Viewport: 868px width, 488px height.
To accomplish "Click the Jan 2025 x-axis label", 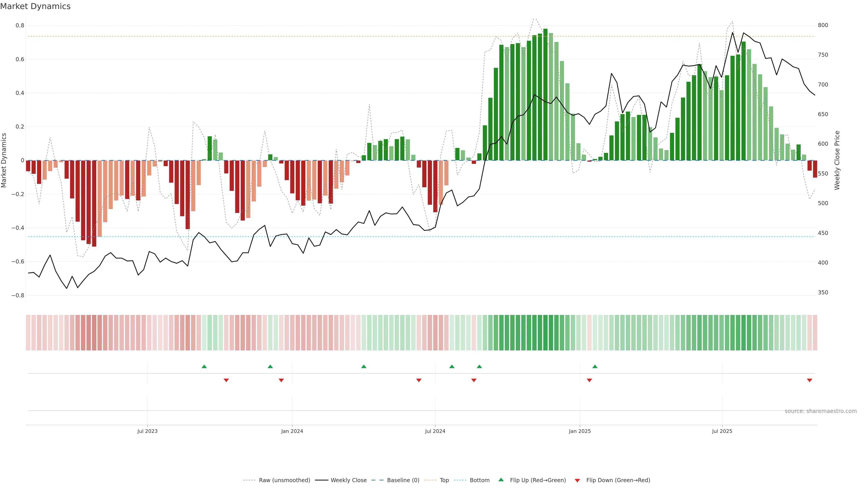I will tap(580, 431).
